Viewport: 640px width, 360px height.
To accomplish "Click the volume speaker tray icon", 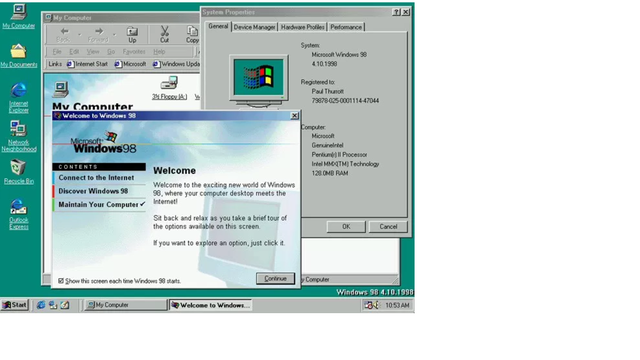I will (x=376, y=305).
